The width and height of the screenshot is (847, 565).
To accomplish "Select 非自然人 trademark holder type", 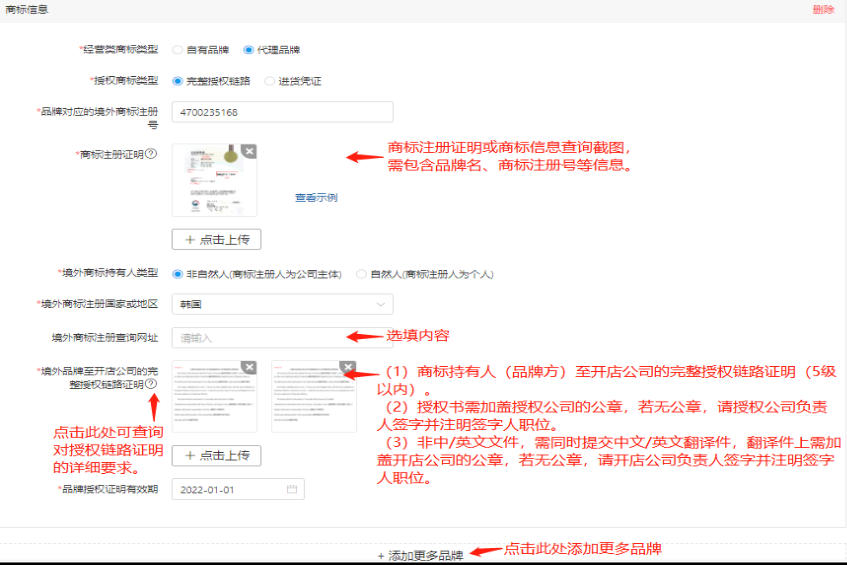I will pyautogui.click(x=178, y=274).
